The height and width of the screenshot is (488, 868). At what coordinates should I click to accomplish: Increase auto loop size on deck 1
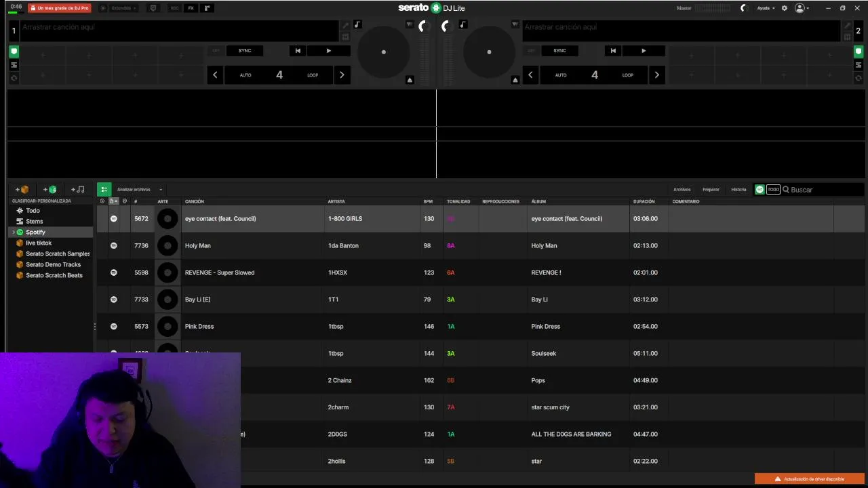coord(342,75)
